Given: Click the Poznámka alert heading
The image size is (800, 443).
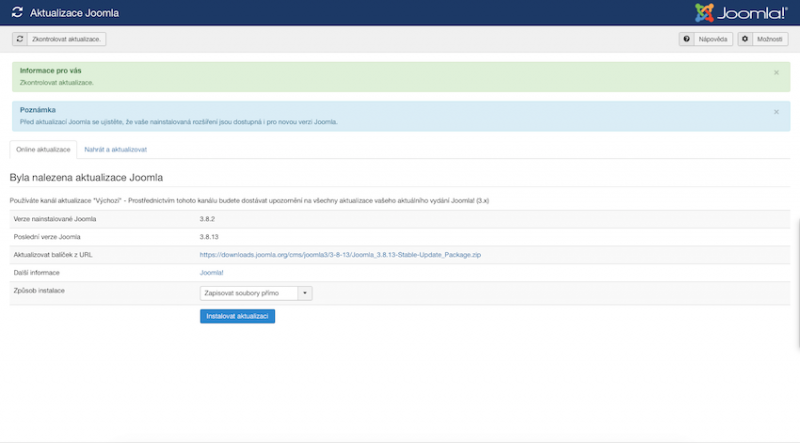Looking at the screenshot, I should coord(38,110).
